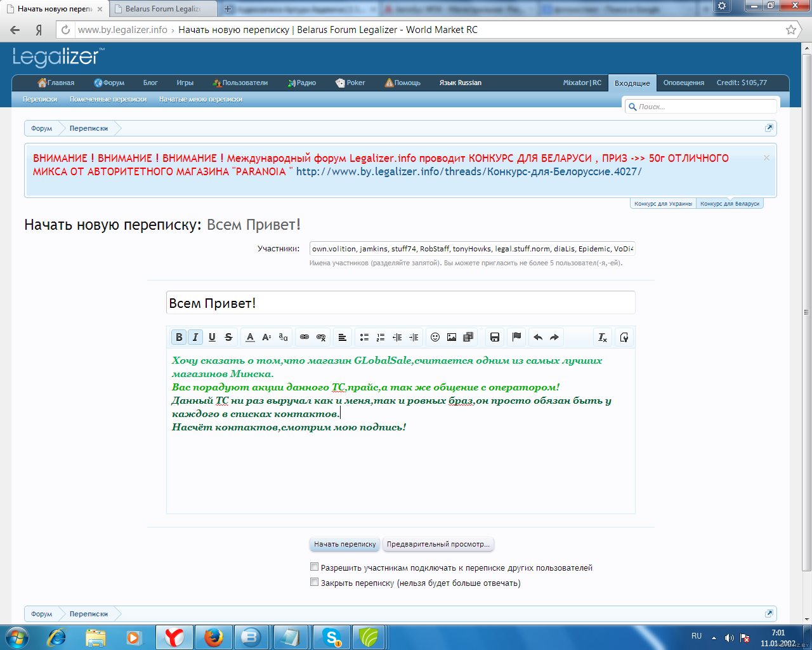Edit the Участники recipients field
This screenshot has width=812, height=650.
[472, 249]
